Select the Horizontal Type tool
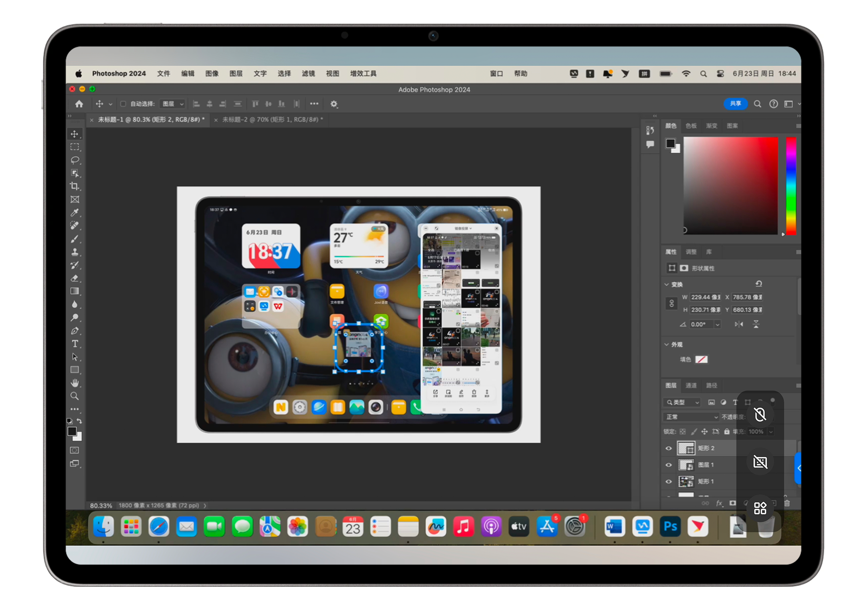This screenshot has height=610, width=868. [x=75, y=344]
